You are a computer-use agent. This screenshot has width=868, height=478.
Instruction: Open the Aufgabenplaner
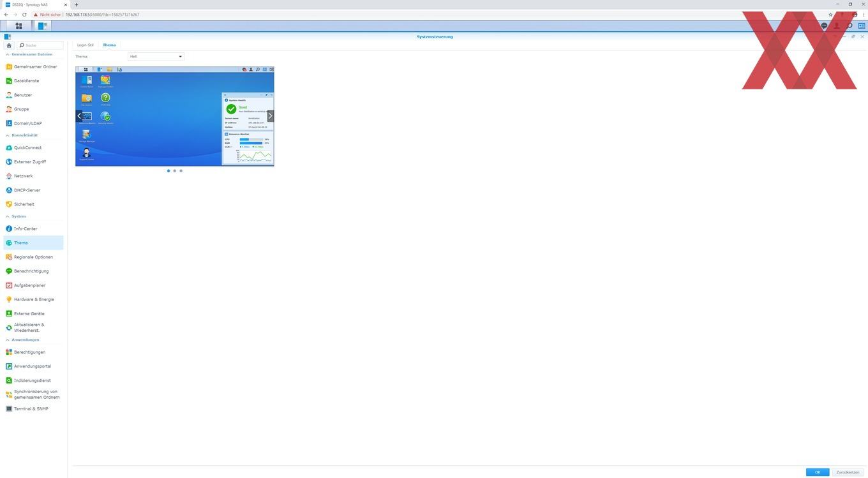coord(33,285)
